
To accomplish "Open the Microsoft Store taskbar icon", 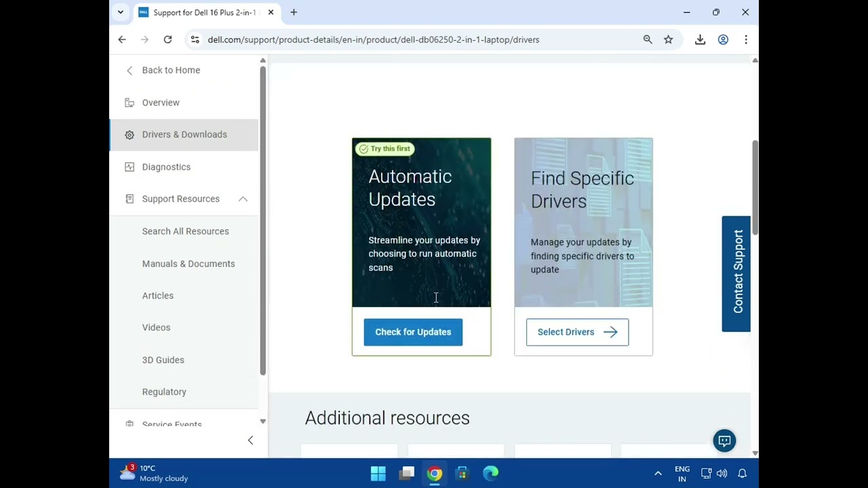I will point(462,473).
